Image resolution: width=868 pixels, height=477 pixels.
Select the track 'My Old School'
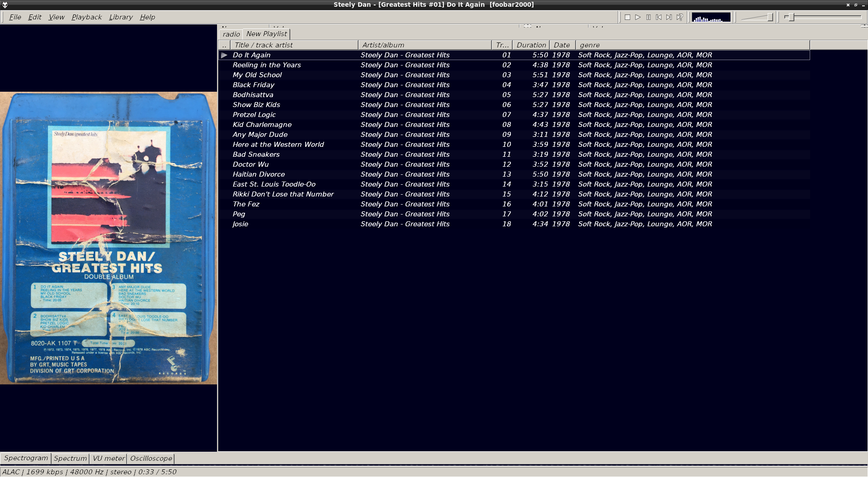514,75
